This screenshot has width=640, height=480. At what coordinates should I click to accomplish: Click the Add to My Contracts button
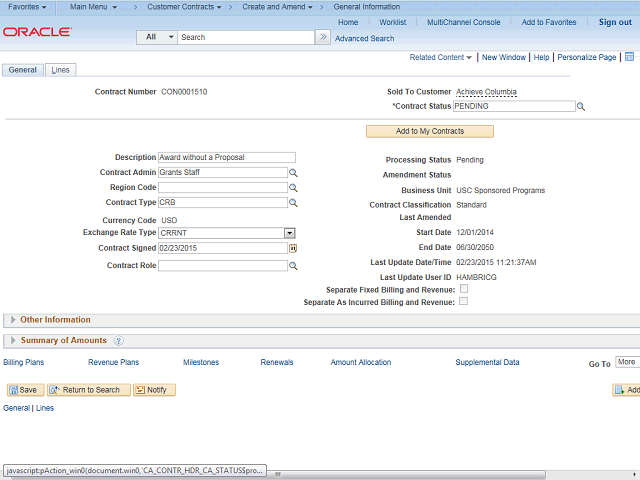pos(429,131)
